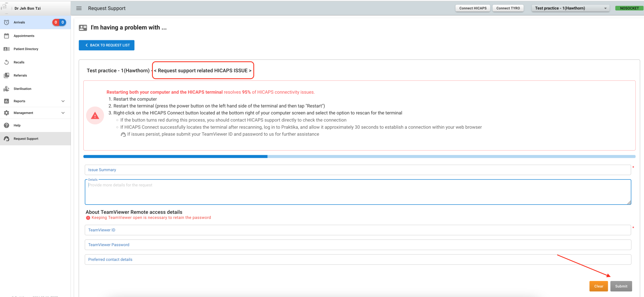This screenshot has height=297, width=644.
Task: Click the red arrivals counter badge
Action: 56,22
